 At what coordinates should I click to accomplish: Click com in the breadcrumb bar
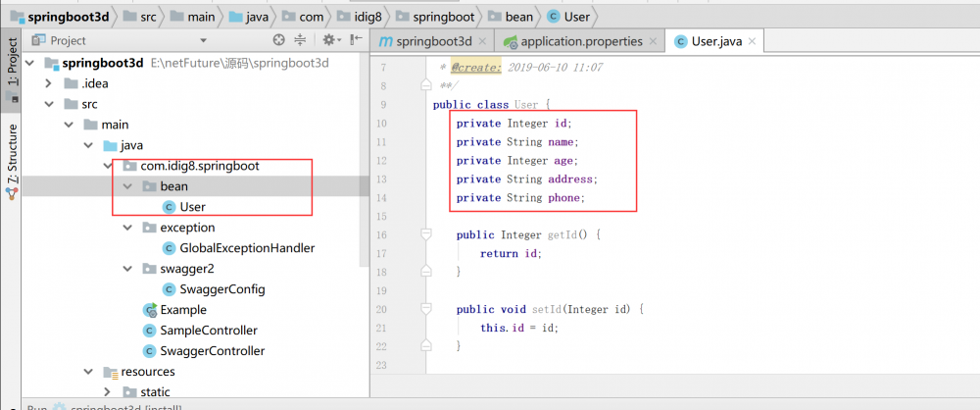pyautogui.click(x=303, y=17)
